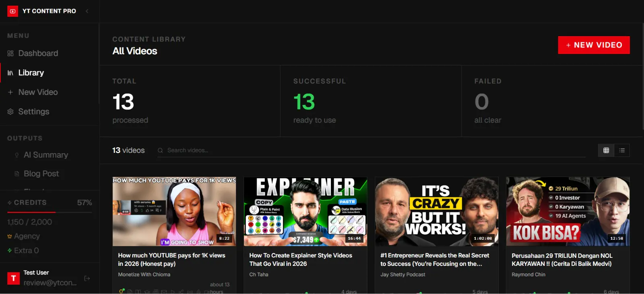Click the review@ytcon... email text
This screenshot has height=294, width=644.
point(50,283)
